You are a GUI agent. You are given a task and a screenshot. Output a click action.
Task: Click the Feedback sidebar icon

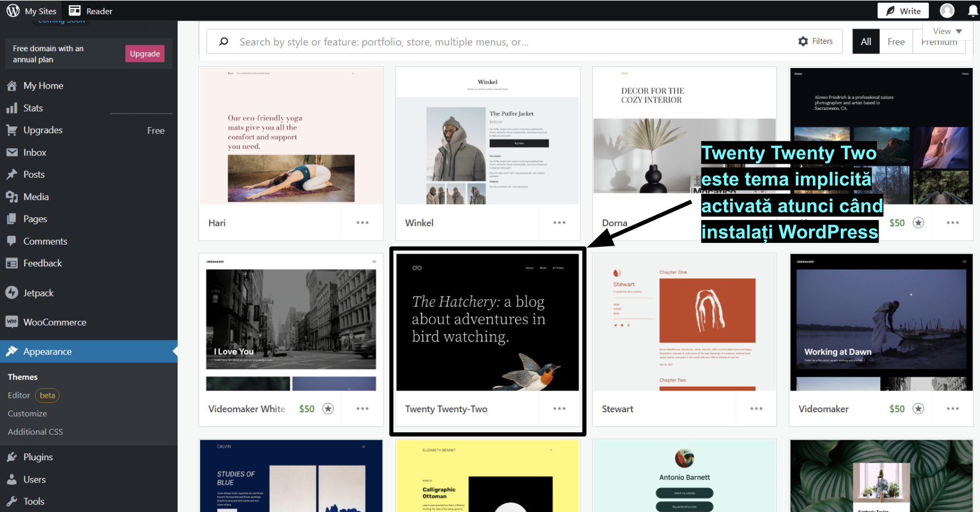12,264
